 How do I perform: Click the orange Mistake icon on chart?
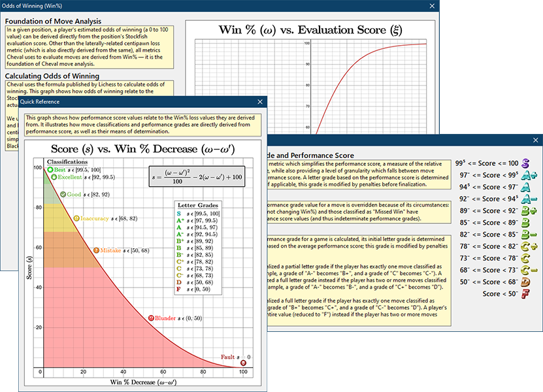pos(97,250)
